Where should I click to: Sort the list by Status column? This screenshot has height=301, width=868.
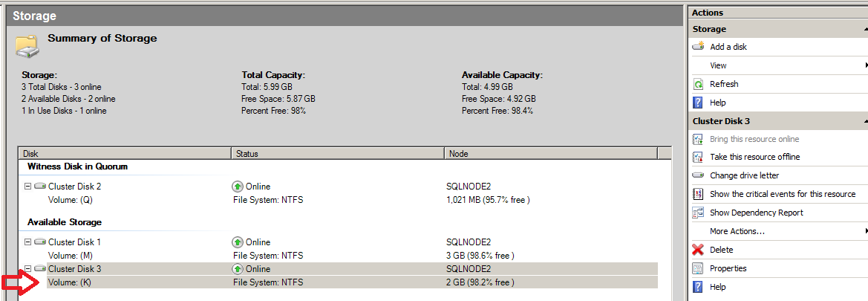338,153
